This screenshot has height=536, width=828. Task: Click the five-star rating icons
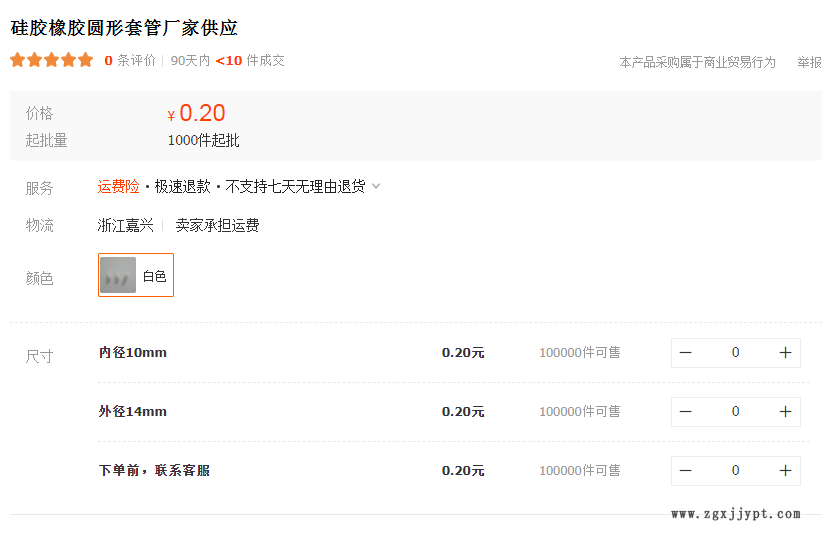pos(51,60)
